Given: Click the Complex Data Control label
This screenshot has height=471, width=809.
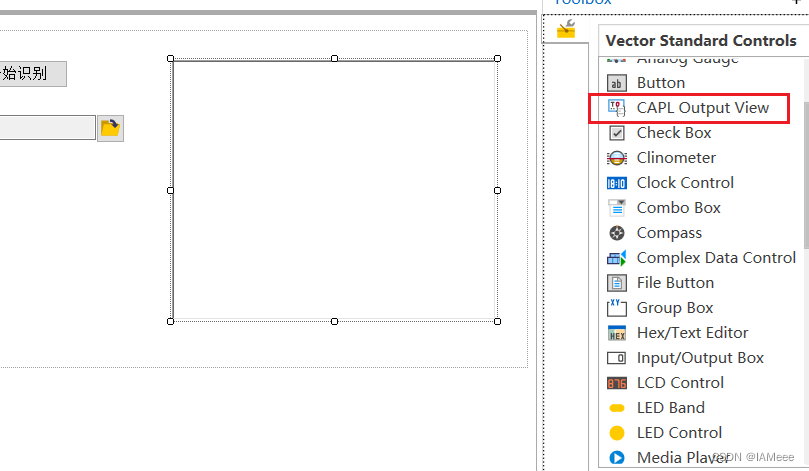Looking at the screenshot, I should [x=716, y=258].
